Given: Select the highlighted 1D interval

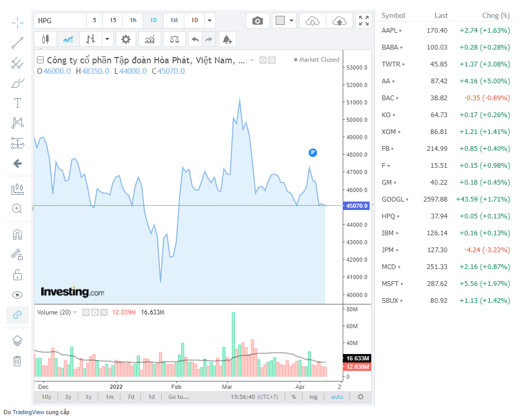Looking at the screenshot, I should coord(153,21).
